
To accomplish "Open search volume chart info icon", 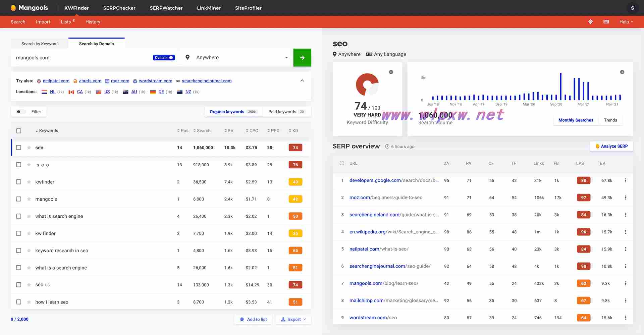I will [x=622, y=72].
